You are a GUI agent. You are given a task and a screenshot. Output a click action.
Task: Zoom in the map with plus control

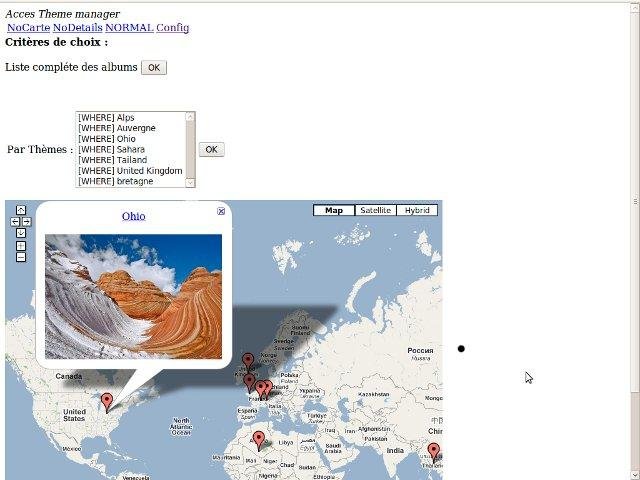click(x=21, y=246)
